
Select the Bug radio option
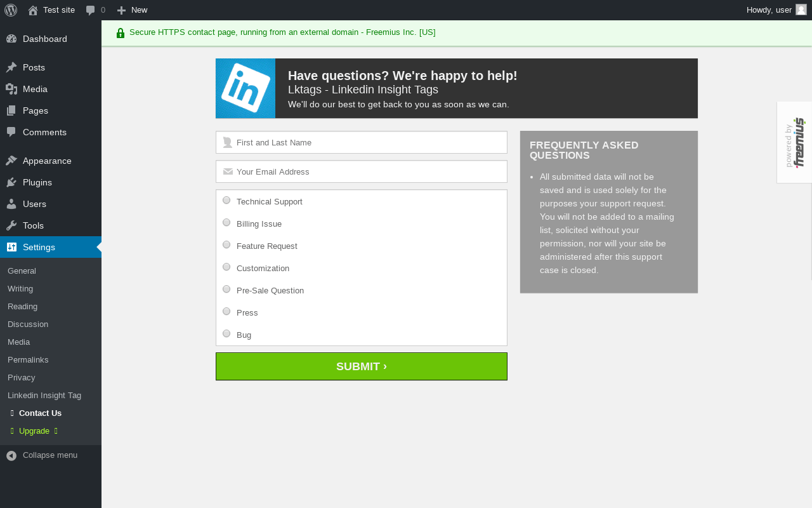point(226,333)
